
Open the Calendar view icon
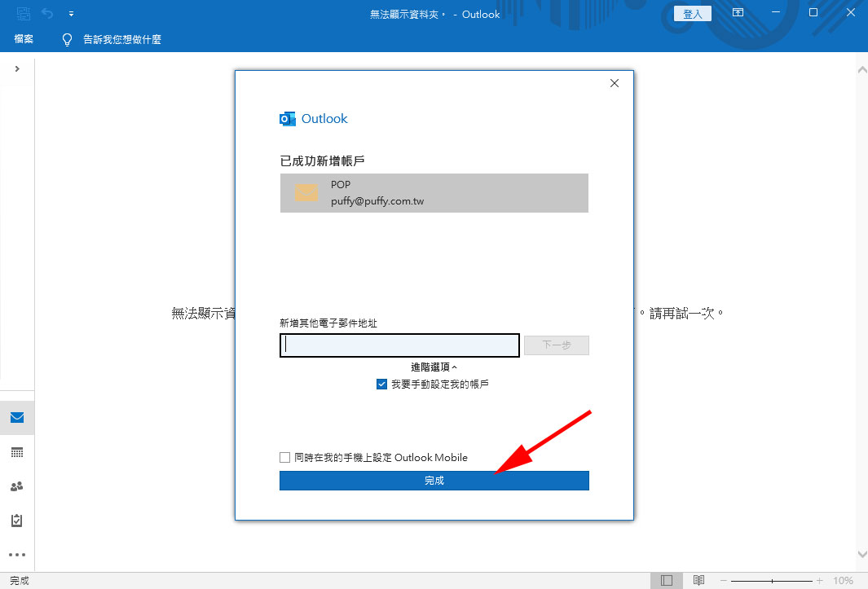(17, 452)
